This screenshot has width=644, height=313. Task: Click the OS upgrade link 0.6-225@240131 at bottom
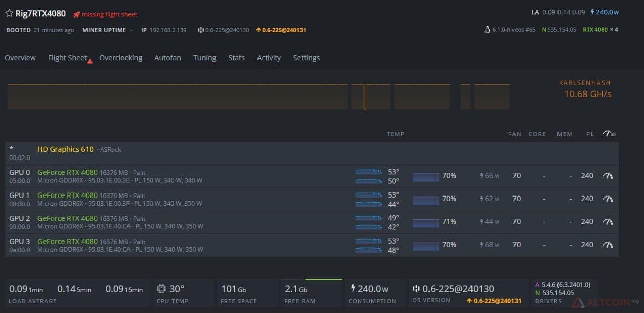point(494,301)
